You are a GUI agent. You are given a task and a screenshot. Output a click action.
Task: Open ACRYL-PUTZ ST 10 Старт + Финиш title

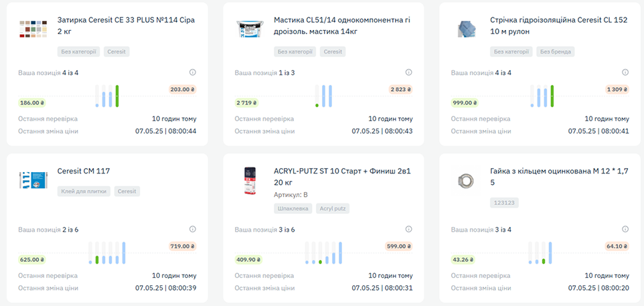pos(342,177)
